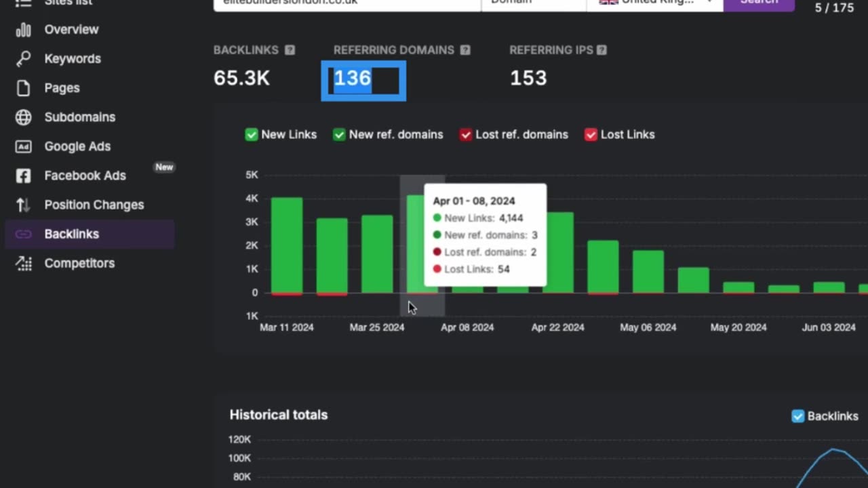Click help icon beside Referring Domains
868x488 pixels.
click(465, 50)
